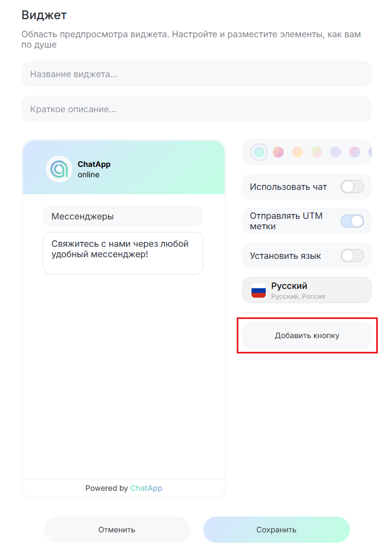Viewport: 392px width, 557px height.
Task: Click the Russian flag icon
Action: pos(259,291)
